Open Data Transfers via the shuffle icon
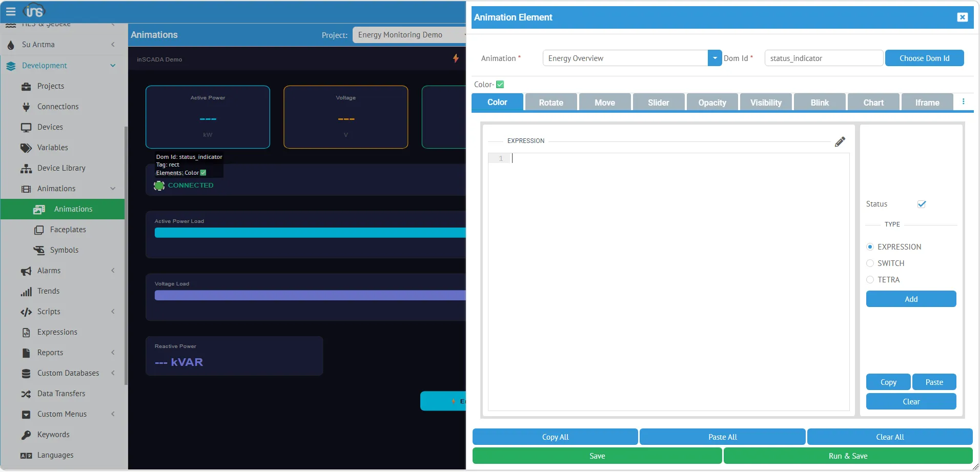The width and height of the screenshot is (980, 472). pos(26,394)
